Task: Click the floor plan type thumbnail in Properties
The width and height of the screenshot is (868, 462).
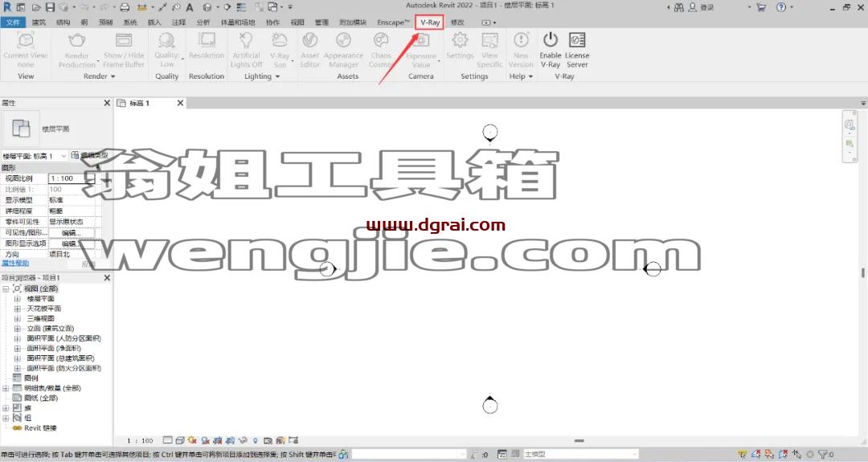Action: (x=21, y=129)
